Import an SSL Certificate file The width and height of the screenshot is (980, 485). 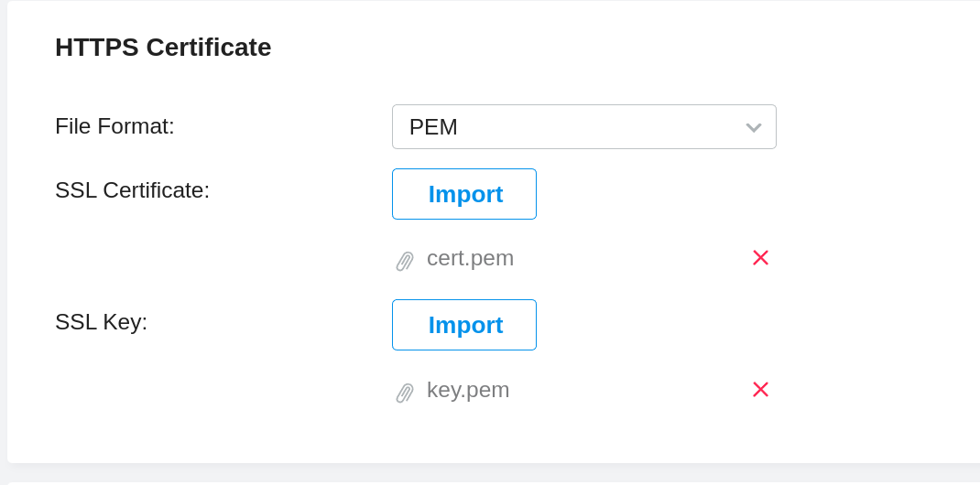(464, 194)
